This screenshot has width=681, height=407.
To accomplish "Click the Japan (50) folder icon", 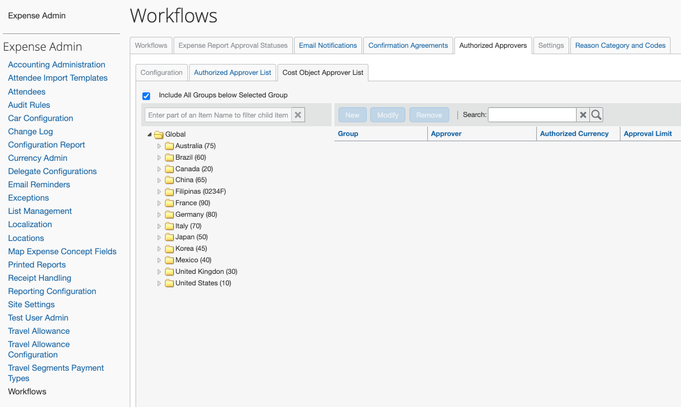I will tap(169, 237).
